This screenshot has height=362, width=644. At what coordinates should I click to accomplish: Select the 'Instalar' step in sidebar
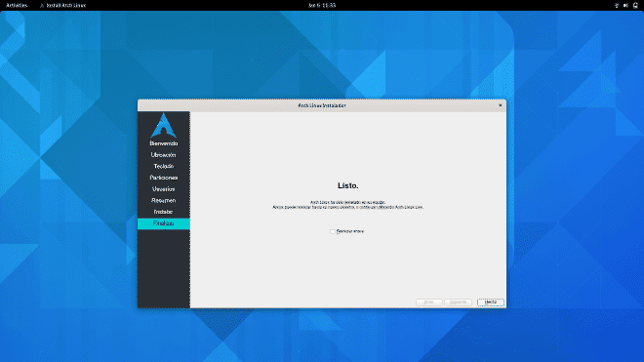pos(164,212)
